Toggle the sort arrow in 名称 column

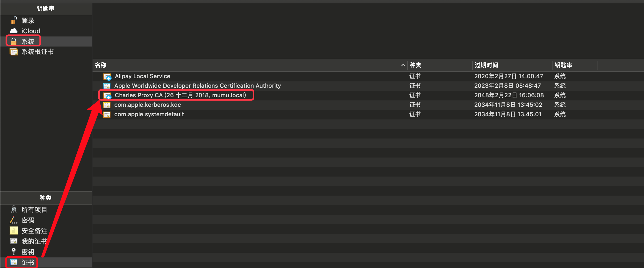click(403, 65)
